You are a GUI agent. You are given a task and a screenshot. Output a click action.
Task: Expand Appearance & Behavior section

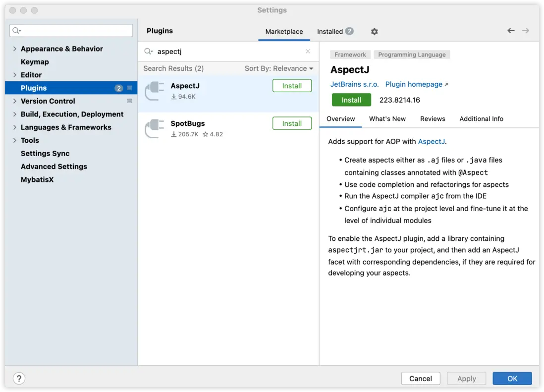pyautogui.click(x=14, y=49)
